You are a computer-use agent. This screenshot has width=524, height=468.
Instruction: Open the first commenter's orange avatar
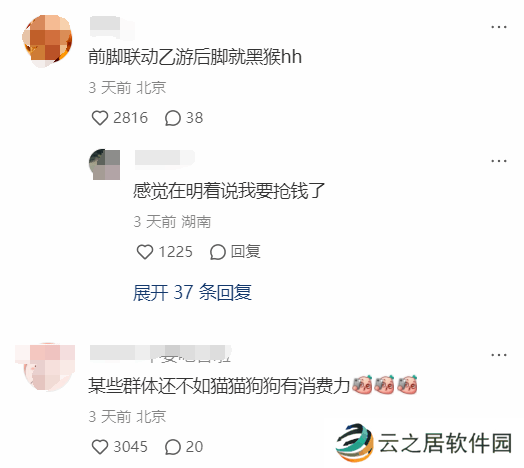(x=47, y=40)
